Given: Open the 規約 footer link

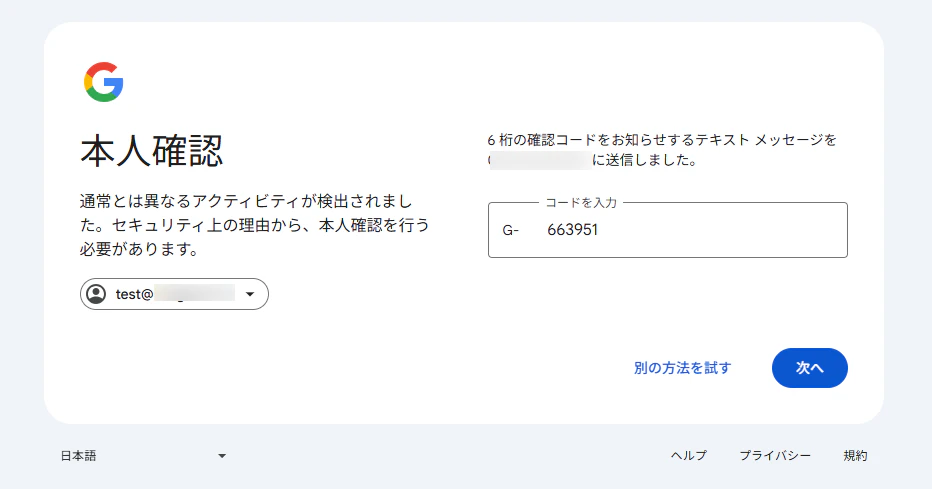Looking at the screenshot, I should point(855,456).
